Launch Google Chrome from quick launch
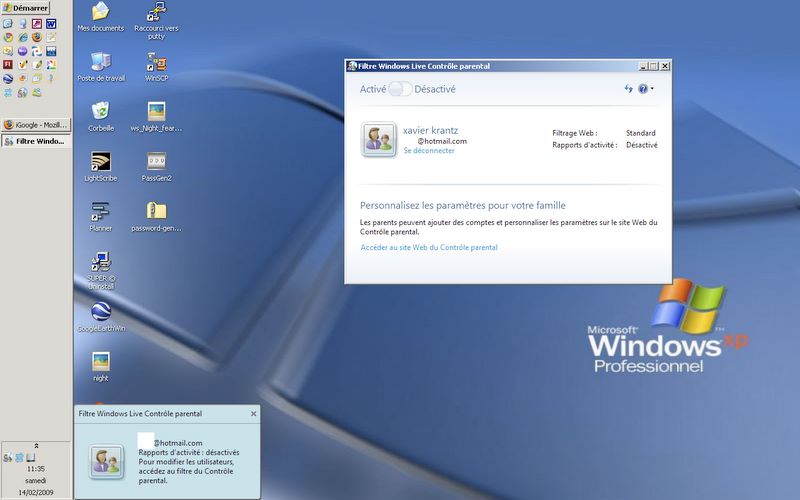The image size is (800, 500). 8,37
